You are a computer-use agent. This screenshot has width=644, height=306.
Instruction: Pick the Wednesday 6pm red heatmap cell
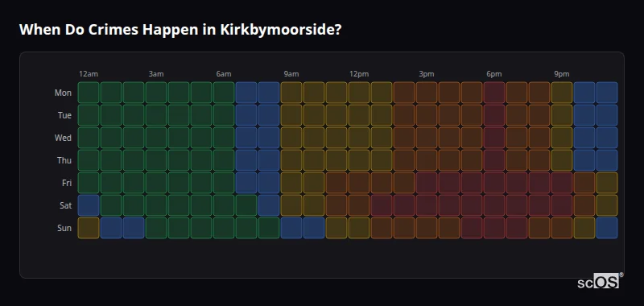pos(494,138)
